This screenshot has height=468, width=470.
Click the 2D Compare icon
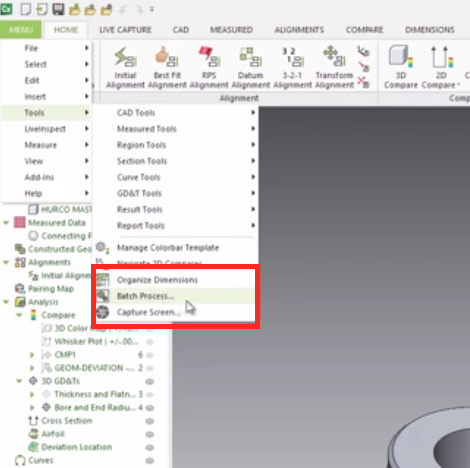(442, 57)
